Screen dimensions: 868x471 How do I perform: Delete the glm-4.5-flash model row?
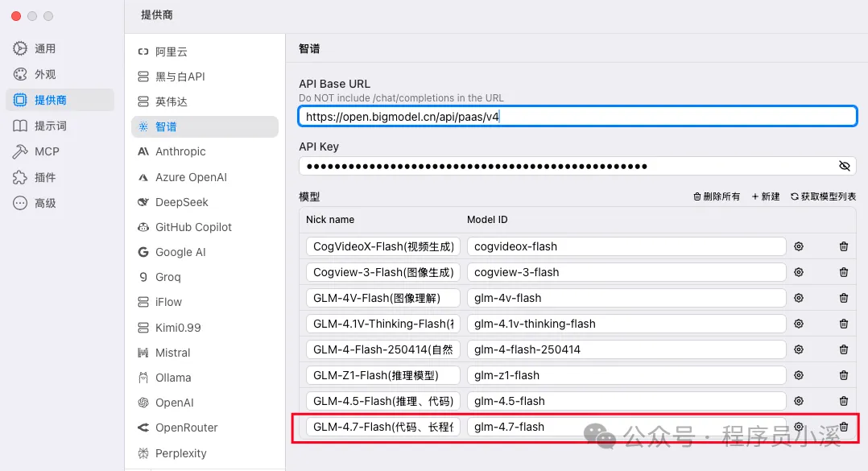click(844, 401)
